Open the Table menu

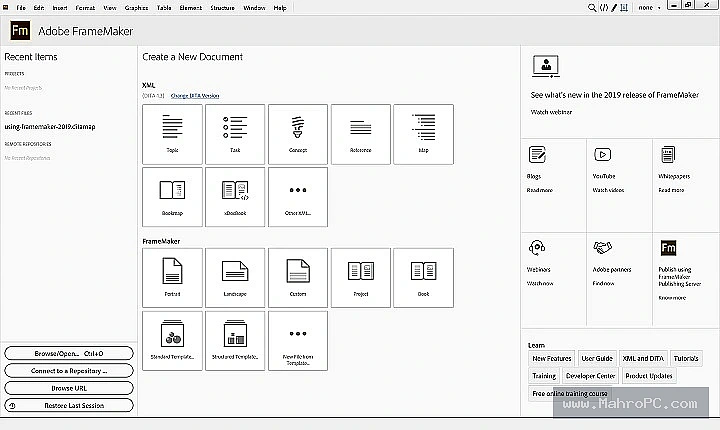[x=164, y=8]
